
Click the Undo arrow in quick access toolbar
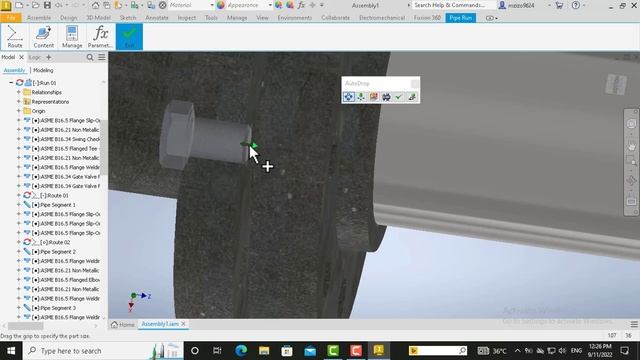(x=59, y=5)
